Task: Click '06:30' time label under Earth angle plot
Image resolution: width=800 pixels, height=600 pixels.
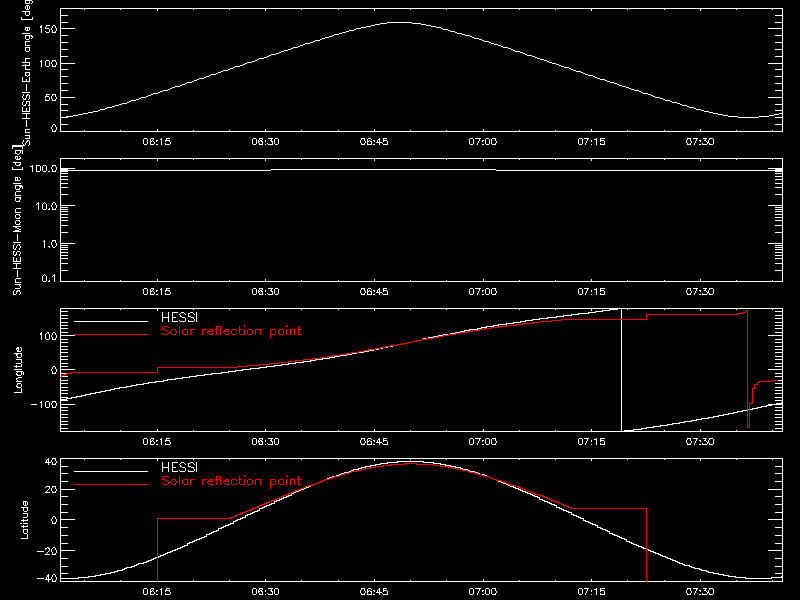Action: point(265,141)
